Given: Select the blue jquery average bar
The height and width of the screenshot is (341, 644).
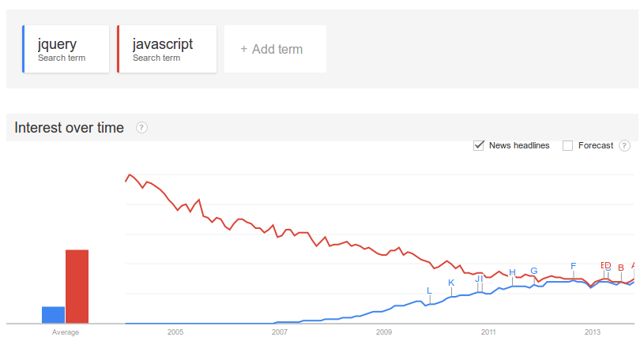Looking at the screenshot, I should [54, 315].
